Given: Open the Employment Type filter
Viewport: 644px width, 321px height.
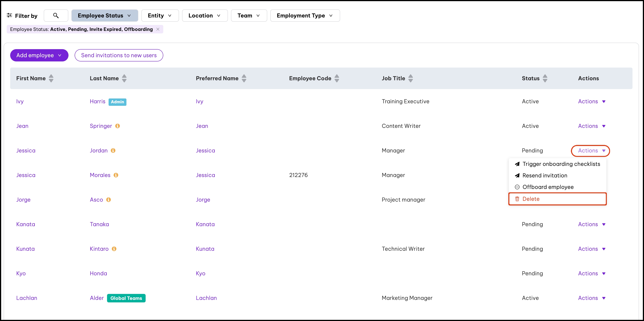Looking at the screenshot, I should point(305,16).
